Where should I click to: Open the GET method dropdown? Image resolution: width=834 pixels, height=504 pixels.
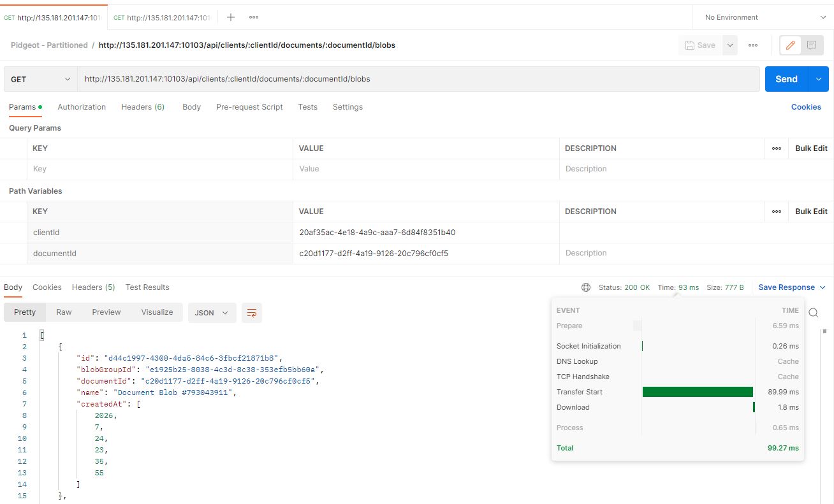coord(40,79)
